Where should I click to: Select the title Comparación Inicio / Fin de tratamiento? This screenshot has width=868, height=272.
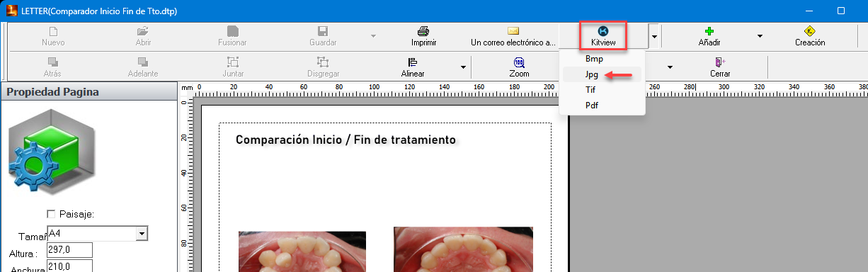(x=345, y=140)
